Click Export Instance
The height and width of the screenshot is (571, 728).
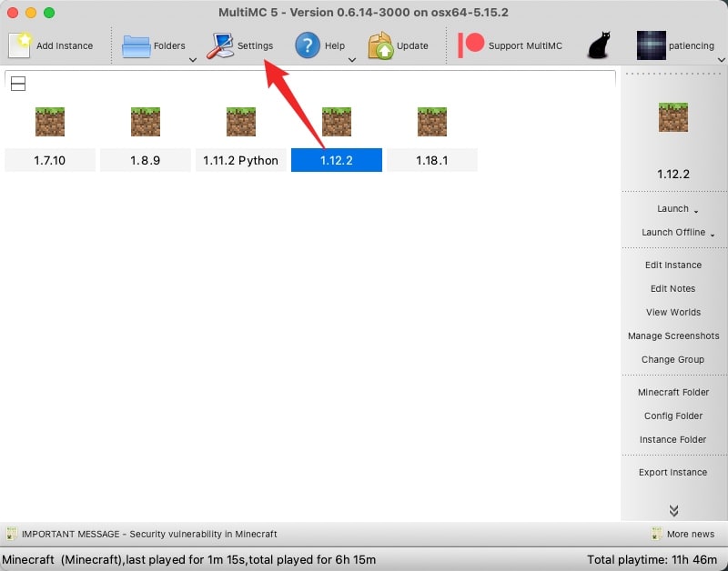point(672,472)
